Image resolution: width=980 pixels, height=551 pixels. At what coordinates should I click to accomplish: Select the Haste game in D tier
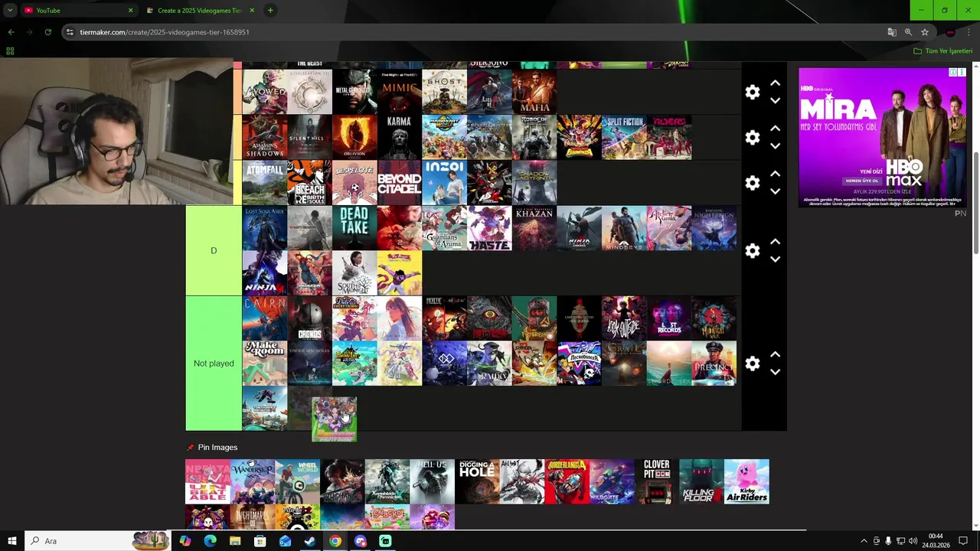pos(489,228)
